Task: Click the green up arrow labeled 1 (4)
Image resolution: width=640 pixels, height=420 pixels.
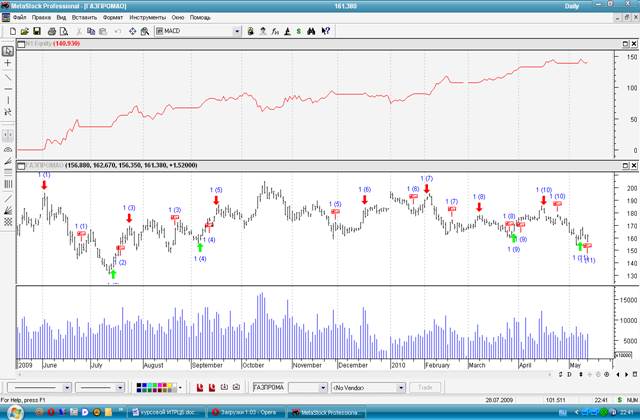Action: pyautogui.click(x=200, y=247)
